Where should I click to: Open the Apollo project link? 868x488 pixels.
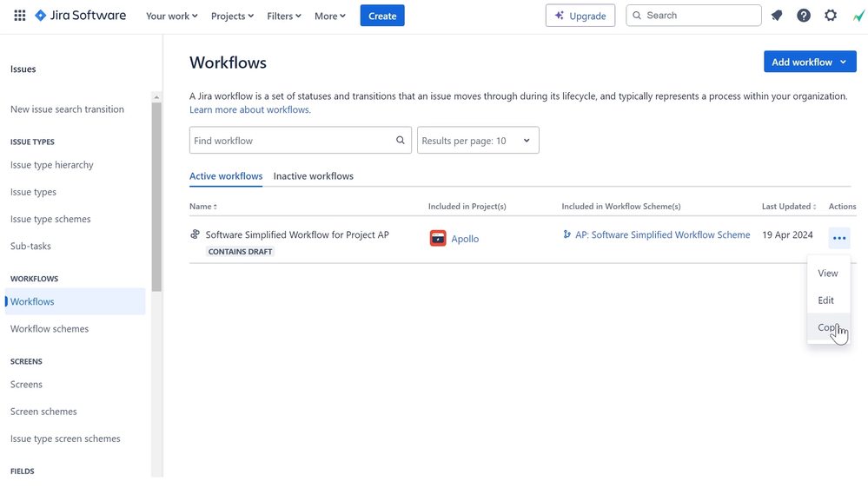tap(465, 239)
